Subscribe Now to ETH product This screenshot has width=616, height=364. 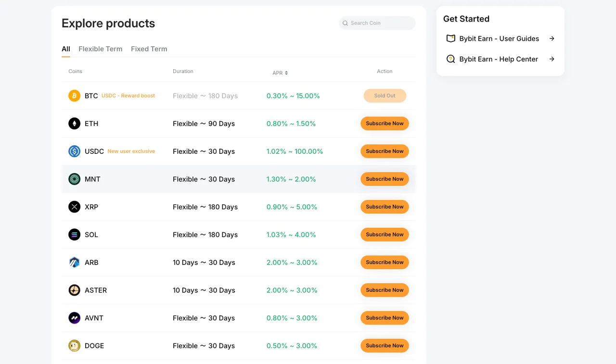(385, 124)
